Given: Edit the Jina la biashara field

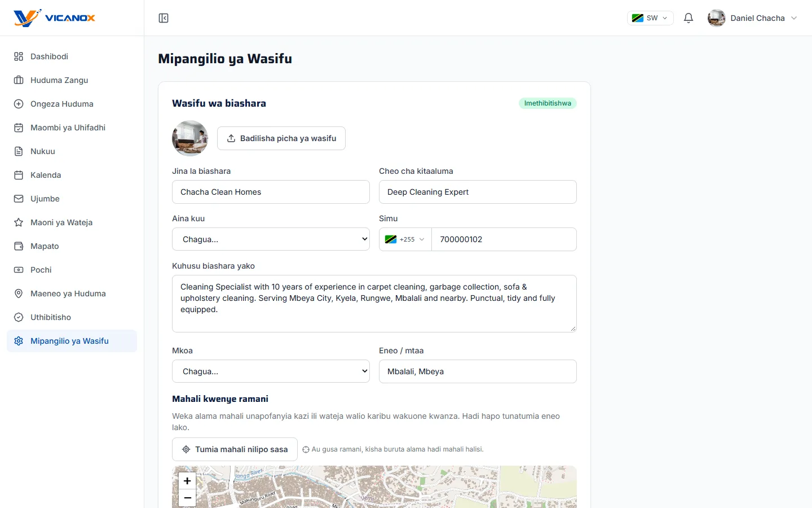Looking at the screenshot, I should pos(271,192).
